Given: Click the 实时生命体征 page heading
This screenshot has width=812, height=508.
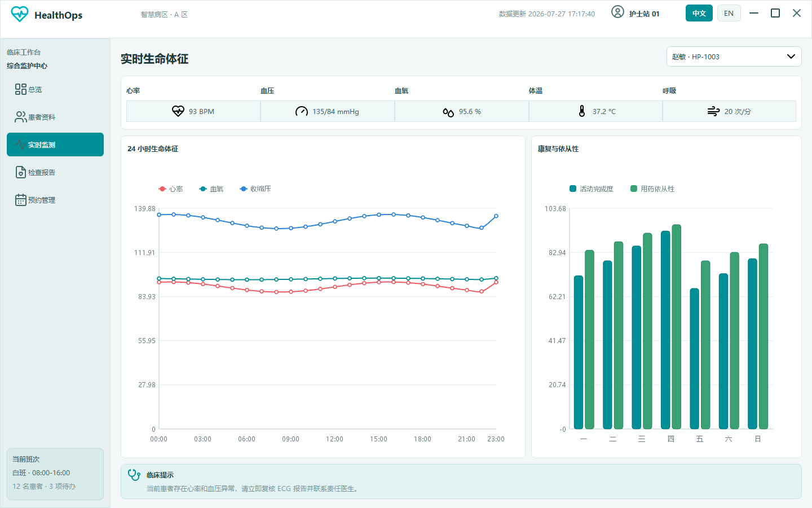Looking at the screenshot, I should 155,59.
